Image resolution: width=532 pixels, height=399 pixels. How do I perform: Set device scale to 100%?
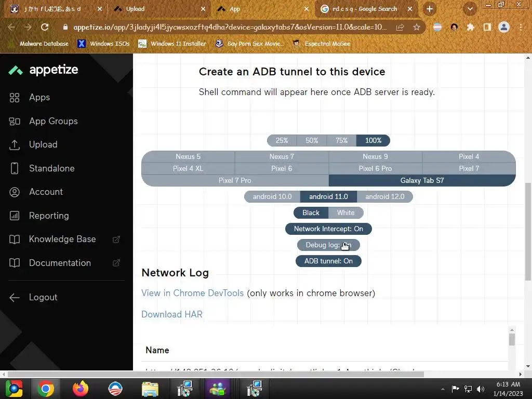(373, 140)
